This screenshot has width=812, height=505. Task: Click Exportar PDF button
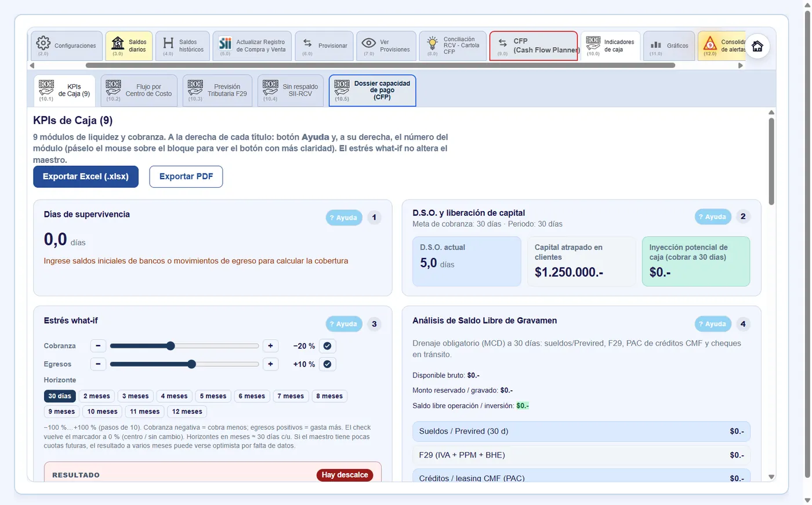tap(186, 177)
